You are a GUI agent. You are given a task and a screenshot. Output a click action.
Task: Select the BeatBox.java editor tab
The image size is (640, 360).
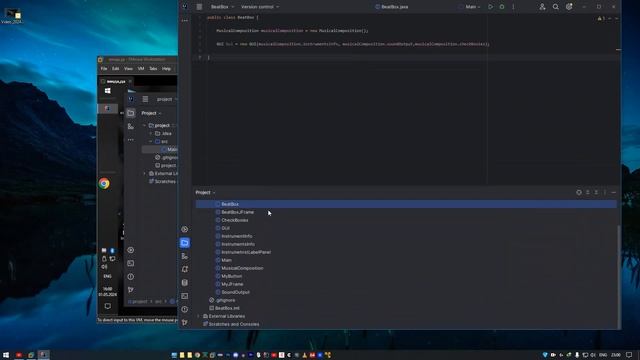(391, 7)
